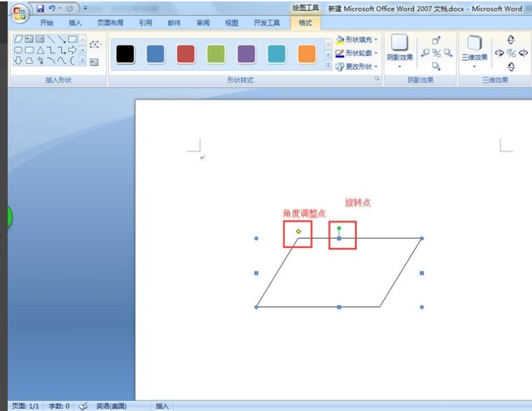This screenshot has width=532, height=411.
Task: Click the Edit Shape points icon
Action: tap(95, 45)
